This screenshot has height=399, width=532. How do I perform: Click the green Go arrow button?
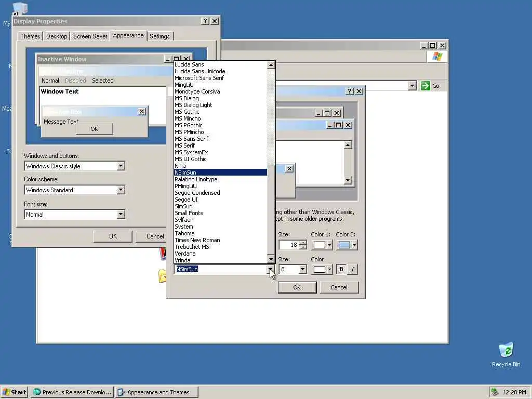pyautogui.click(x=425, y=86)
